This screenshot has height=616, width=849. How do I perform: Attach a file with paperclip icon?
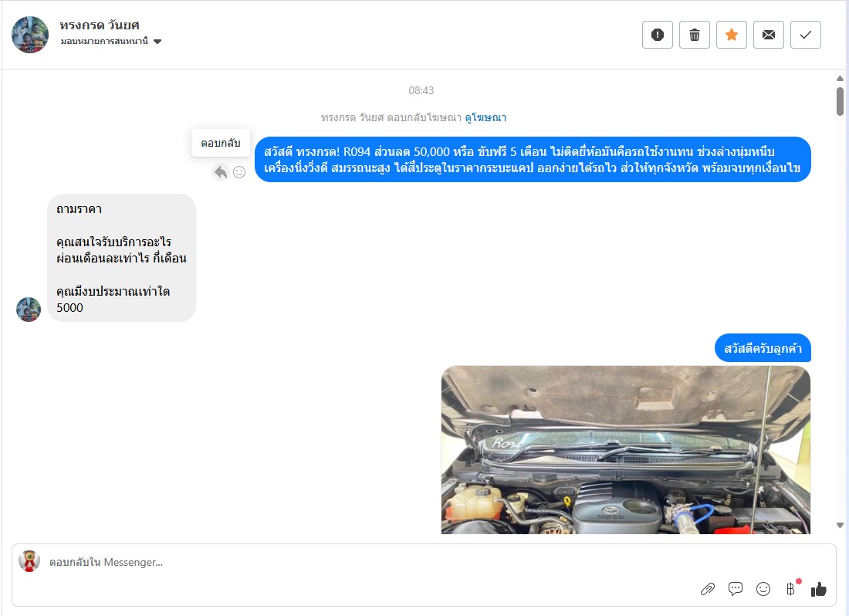pyautogui.click(x=708, y=589)
